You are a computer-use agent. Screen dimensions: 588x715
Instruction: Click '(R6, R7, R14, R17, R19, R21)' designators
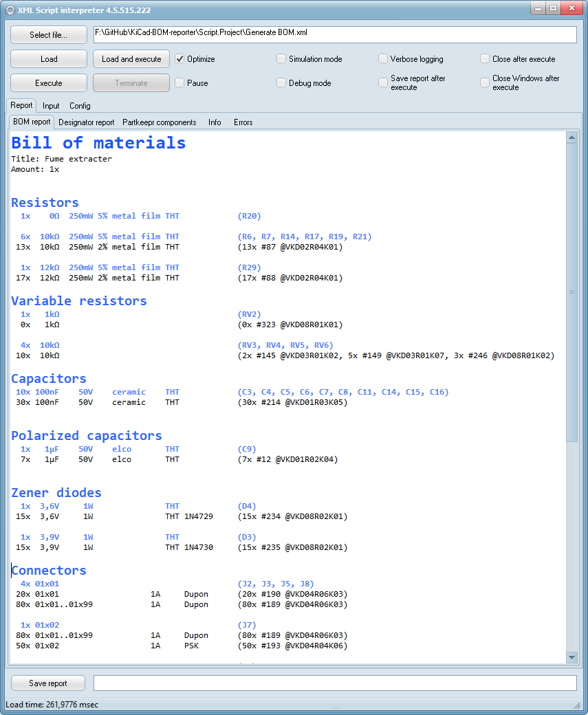(x=305, y=236)
